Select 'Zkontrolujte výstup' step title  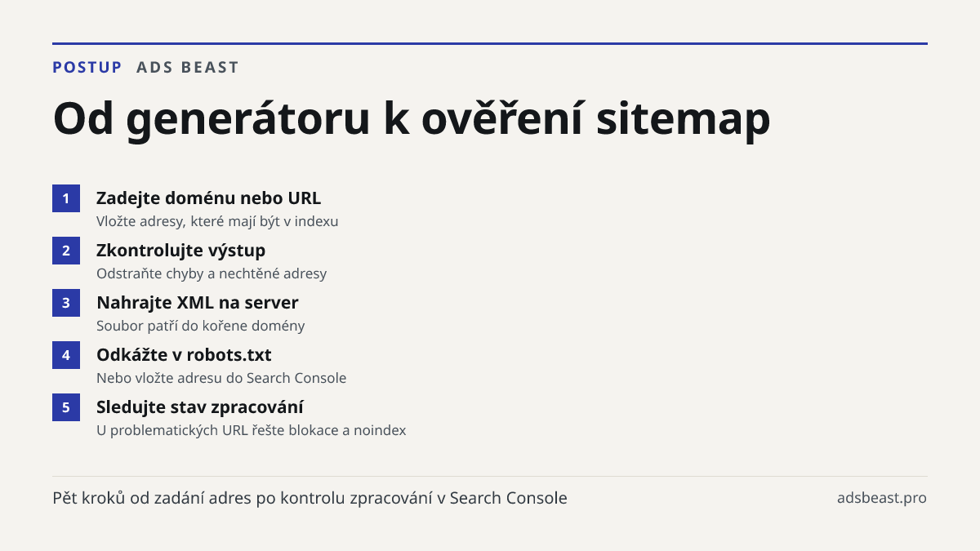click(x=181, y=251)
